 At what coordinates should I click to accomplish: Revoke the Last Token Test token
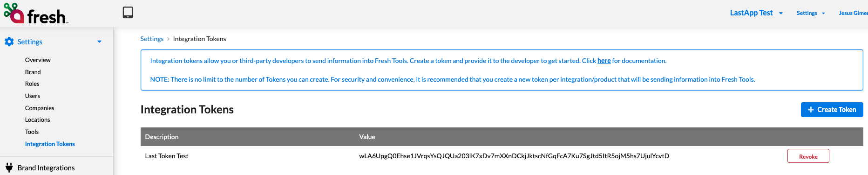808,156
